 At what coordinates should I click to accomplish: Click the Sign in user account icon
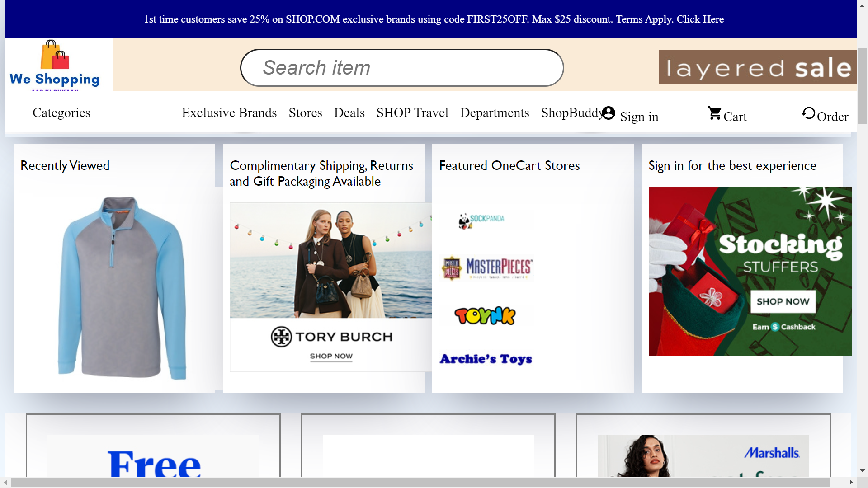pos(609,113)
